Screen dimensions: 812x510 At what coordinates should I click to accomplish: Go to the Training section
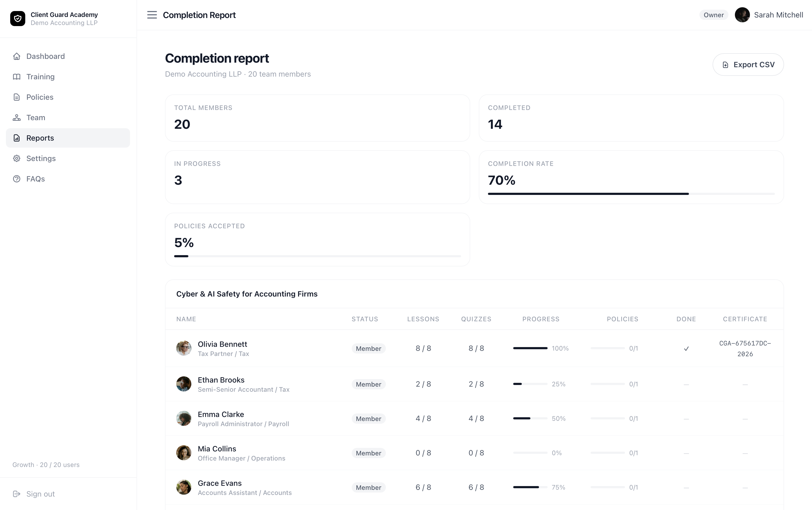(68, 77)
